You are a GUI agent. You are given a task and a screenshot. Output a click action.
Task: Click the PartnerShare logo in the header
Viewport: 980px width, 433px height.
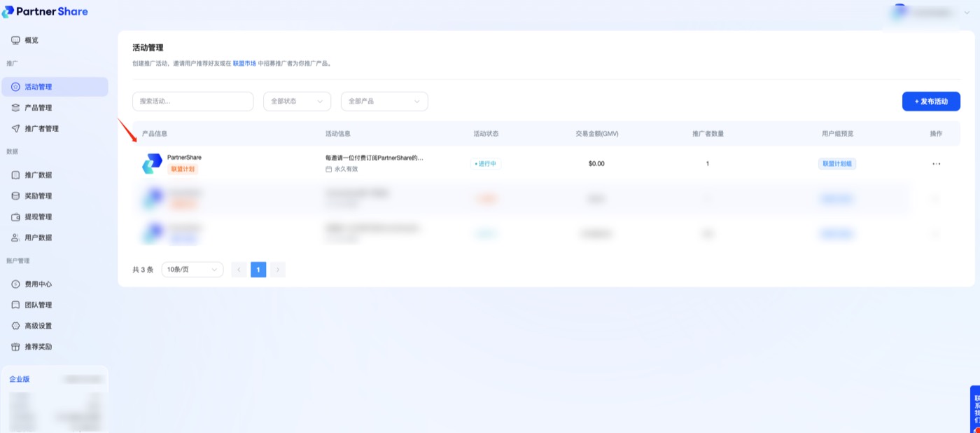45,12
